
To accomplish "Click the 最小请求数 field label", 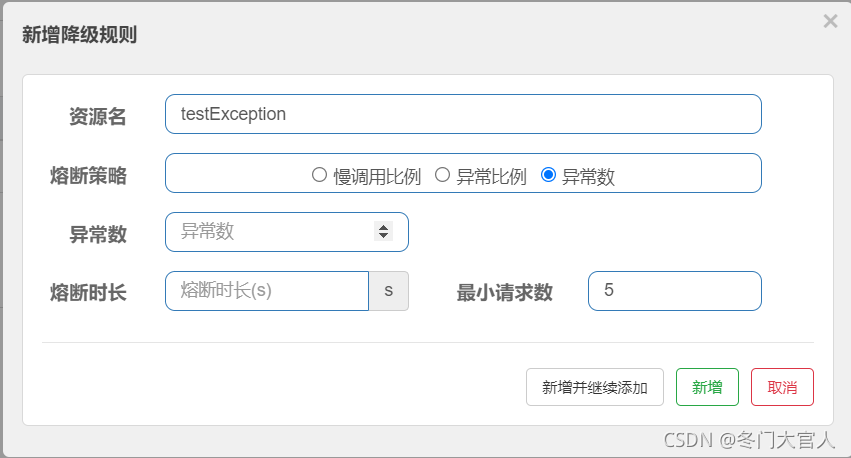I will [x=504, y=292].
